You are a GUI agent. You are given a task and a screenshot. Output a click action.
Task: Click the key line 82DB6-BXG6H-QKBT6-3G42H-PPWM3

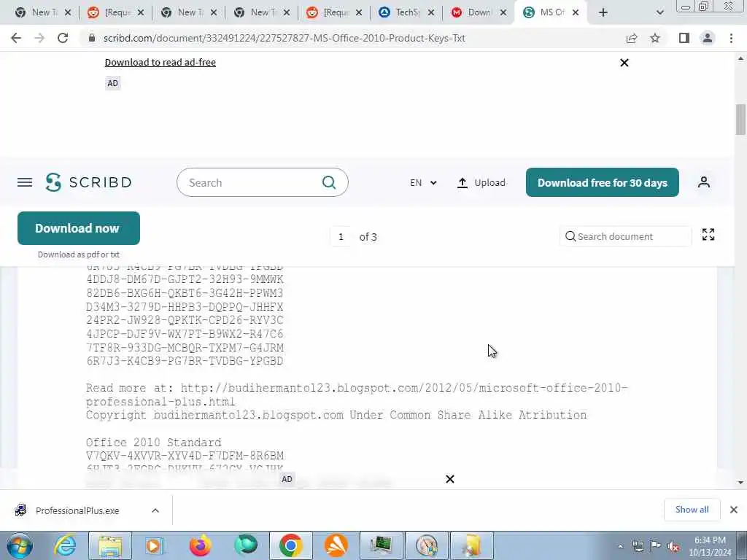[x=185, y=293]
